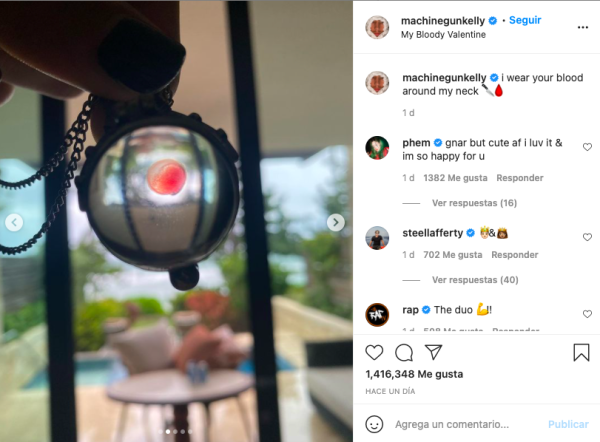Screen dimensions: 600x442
Task: Expand Ver respuestas (16) under phem
Action: tap(474, 203)
